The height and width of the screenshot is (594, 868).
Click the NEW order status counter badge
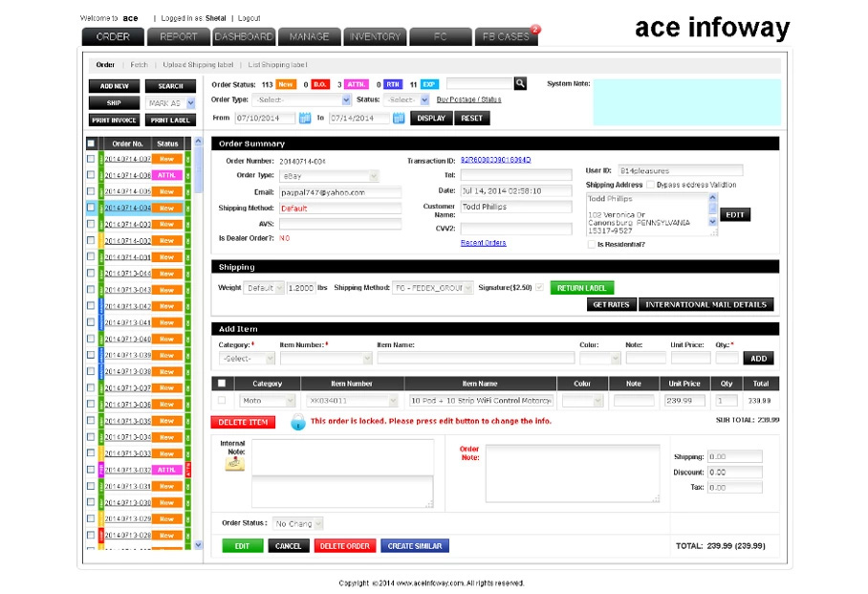(286, 85)
